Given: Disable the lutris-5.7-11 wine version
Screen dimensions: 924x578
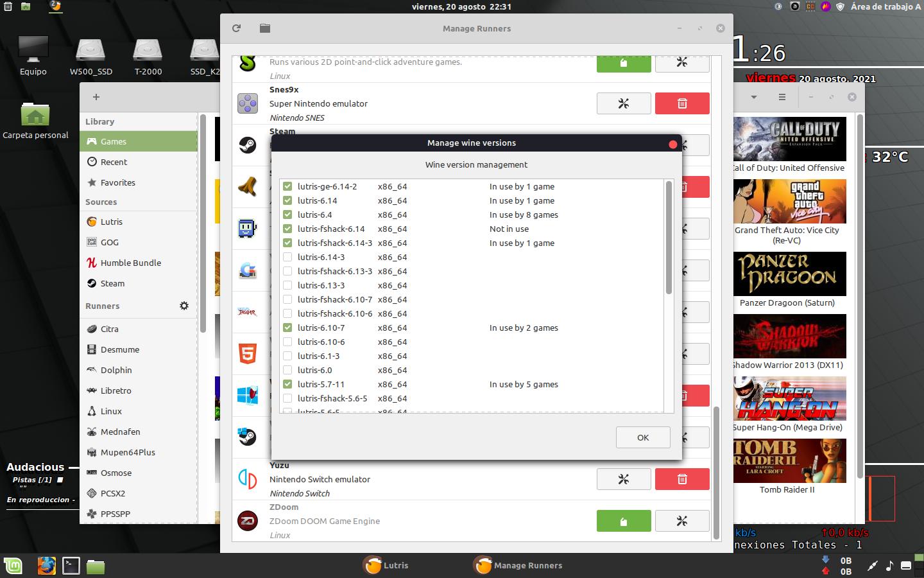Looking at the screenshot, I should [x=287, y=384].
